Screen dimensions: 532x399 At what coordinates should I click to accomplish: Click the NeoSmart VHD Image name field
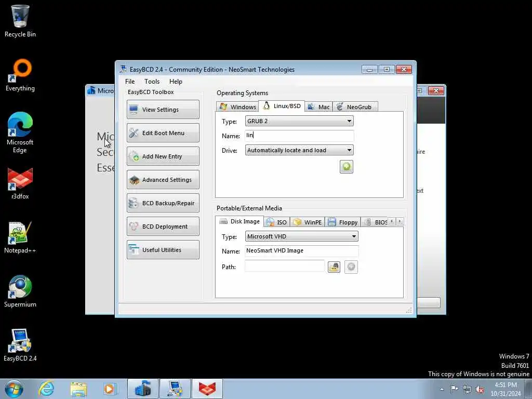tap(302, 251)
